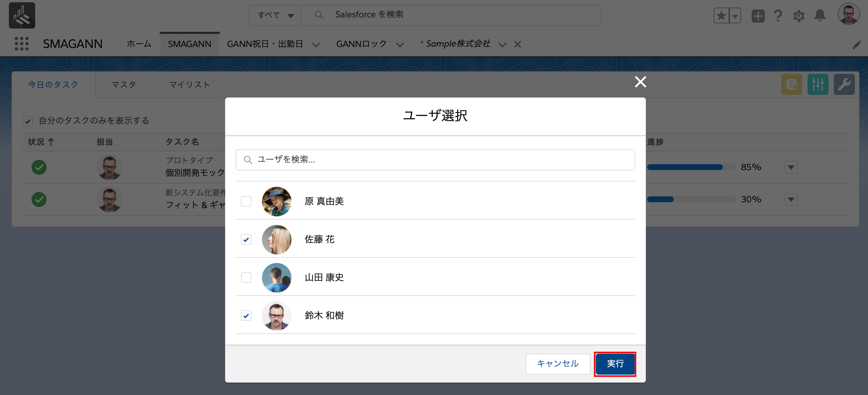Click 鈴木 和樹 profile photo
The width and height of the screenshot is (868, 395).
277,316
